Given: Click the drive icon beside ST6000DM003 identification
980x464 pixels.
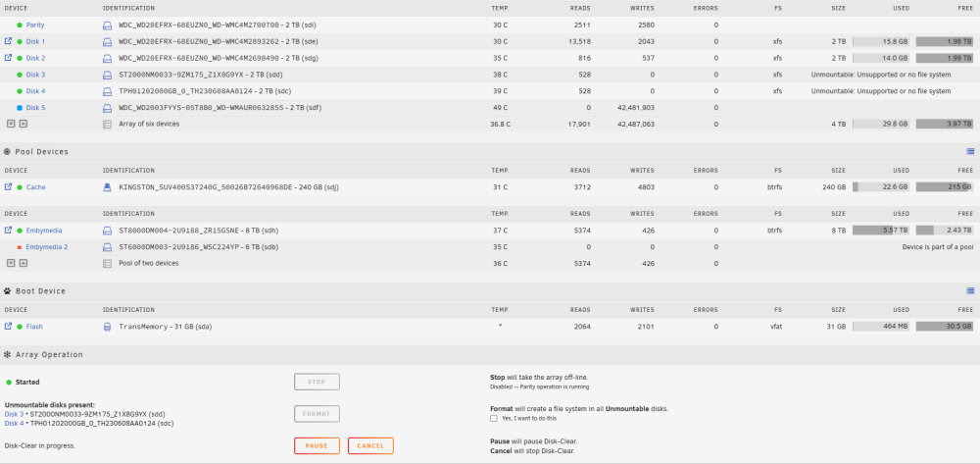Looking at the screenshot, I should pyautogui.click(x=107, y=247).
